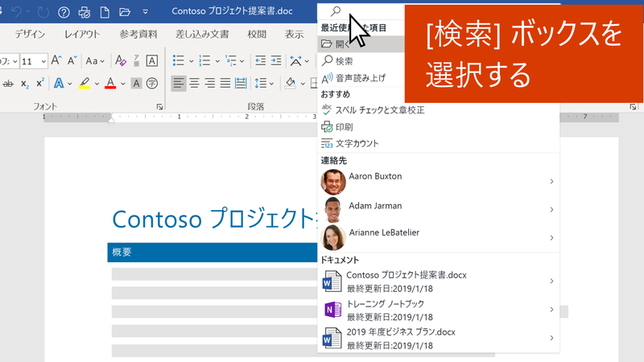Apply bulleted list
The width and height of the screenshot is (644, 362).
tap(178, 61)
